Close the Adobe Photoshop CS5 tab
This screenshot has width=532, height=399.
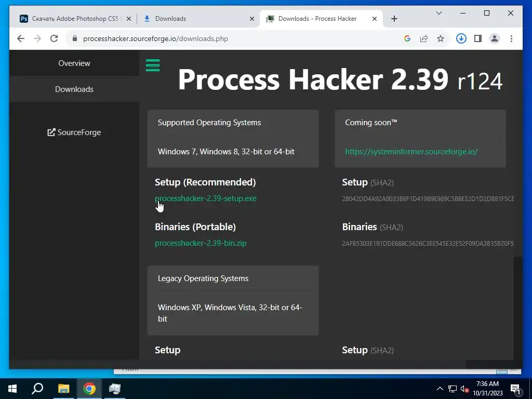(129, 19)
